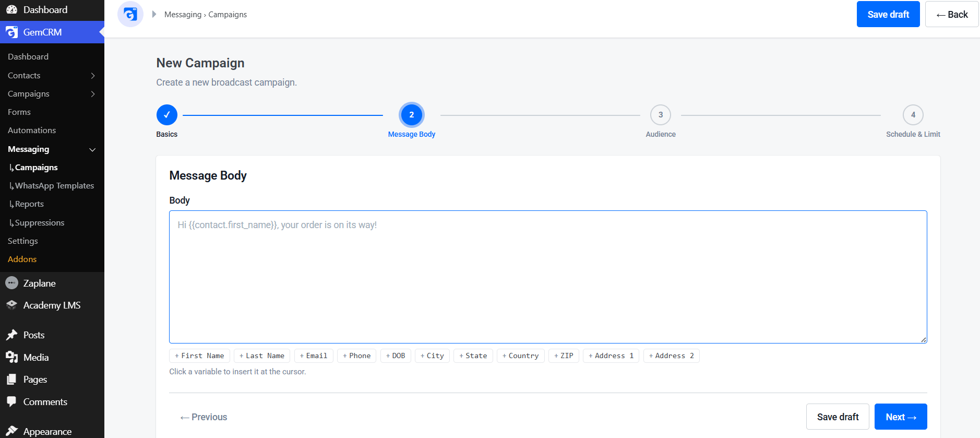
Task: Insert the Phone variable
Action: click(x=357, y=356)
